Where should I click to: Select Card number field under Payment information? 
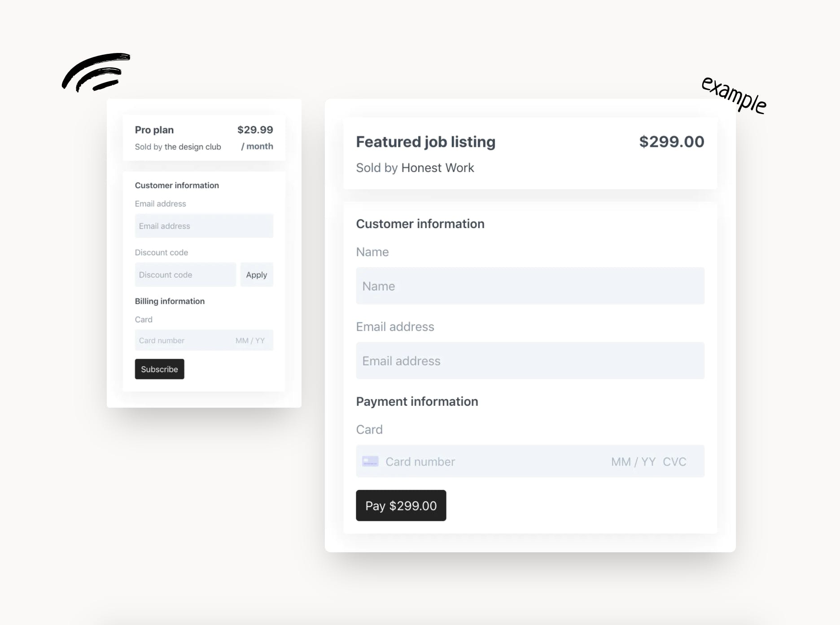coord(485,462)
